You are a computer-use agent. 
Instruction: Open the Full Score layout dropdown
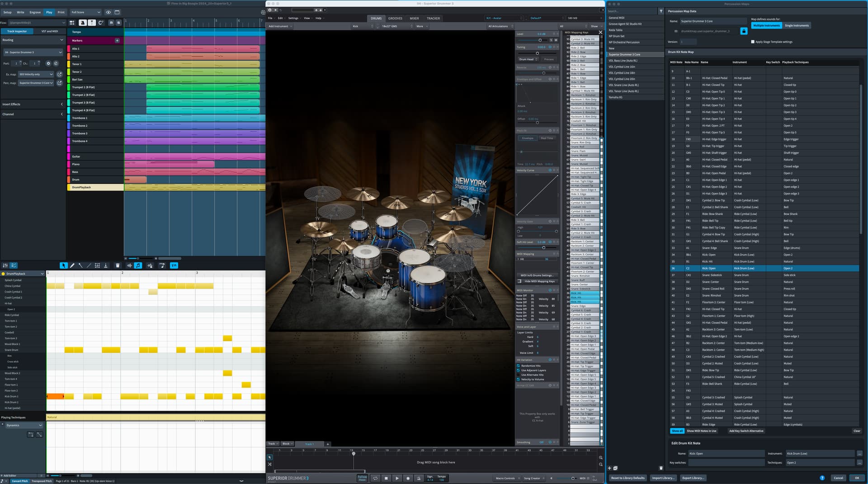86,12
